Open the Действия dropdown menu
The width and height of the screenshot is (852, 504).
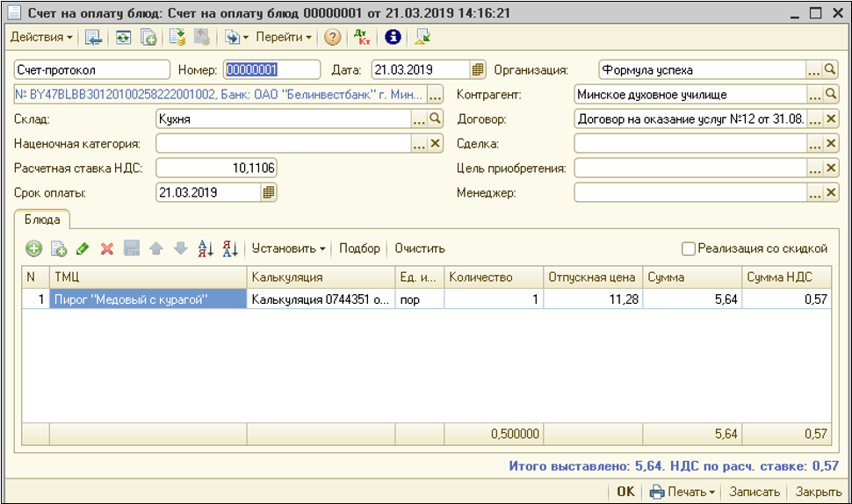pos(40,37)
